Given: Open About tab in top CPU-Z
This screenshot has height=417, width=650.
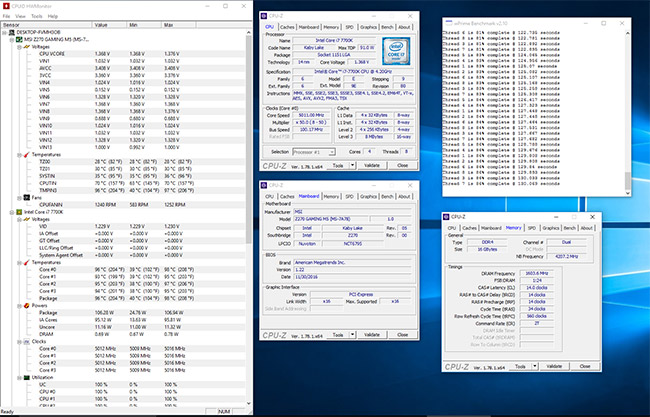Looking at the screenshot, I should pos(404,27).
